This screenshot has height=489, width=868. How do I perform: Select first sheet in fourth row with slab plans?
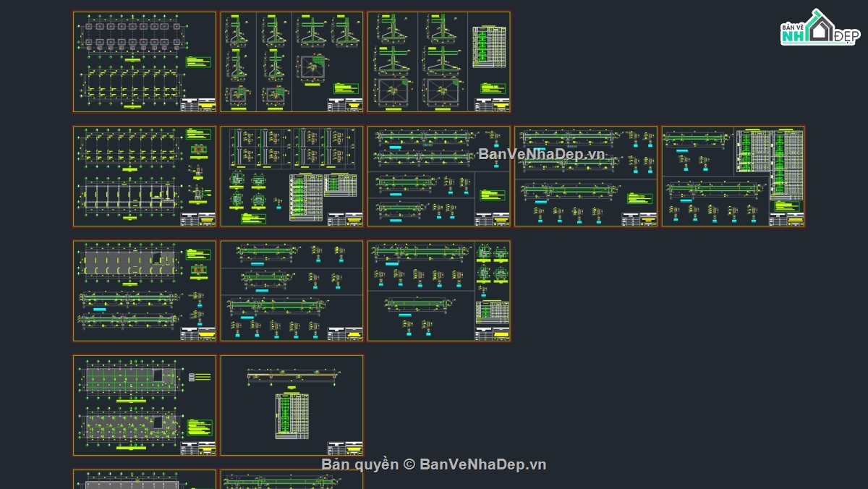pyautogui.click(x=145, y=405)
